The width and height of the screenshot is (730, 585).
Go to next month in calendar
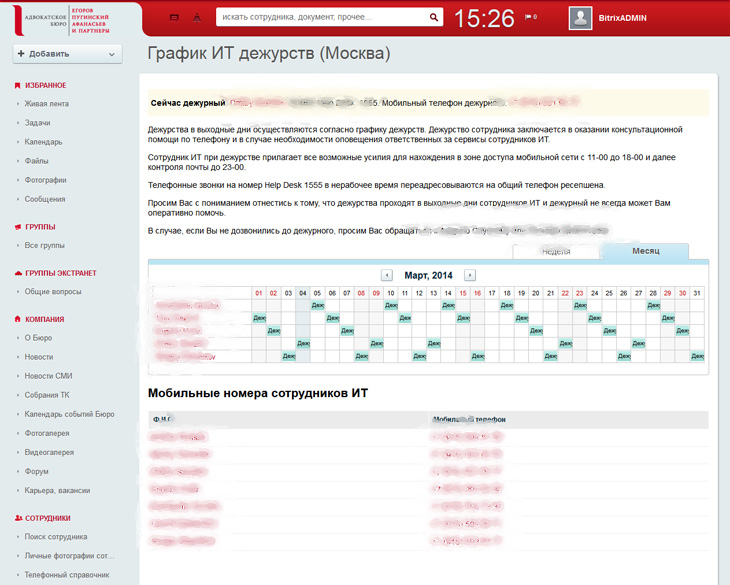(x=470, y=275)
